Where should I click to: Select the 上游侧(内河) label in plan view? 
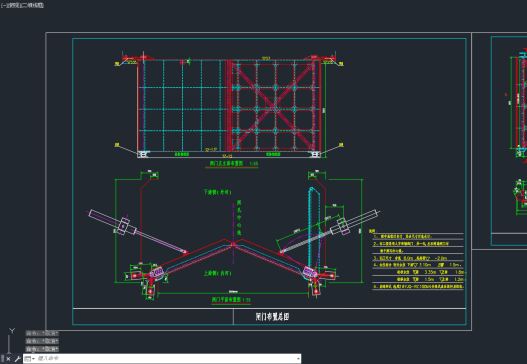pyautogui.click(x=217, y=273)
